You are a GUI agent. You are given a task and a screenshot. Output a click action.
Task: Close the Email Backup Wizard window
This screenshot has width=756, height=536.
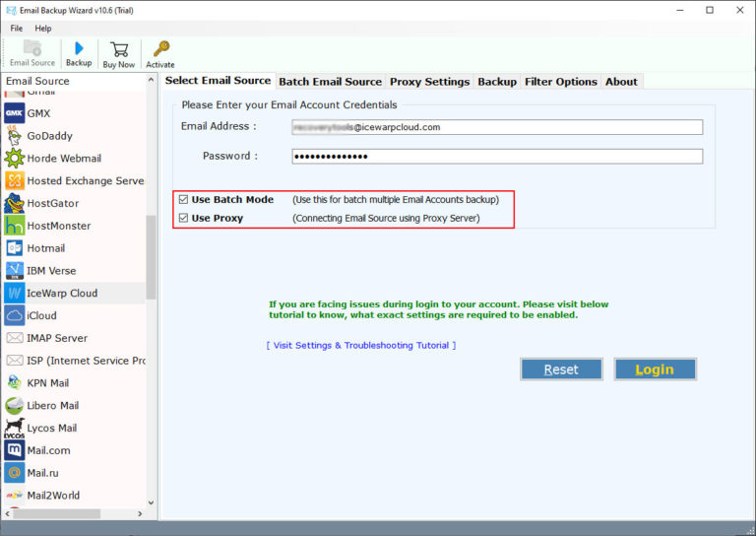(740, 10)
